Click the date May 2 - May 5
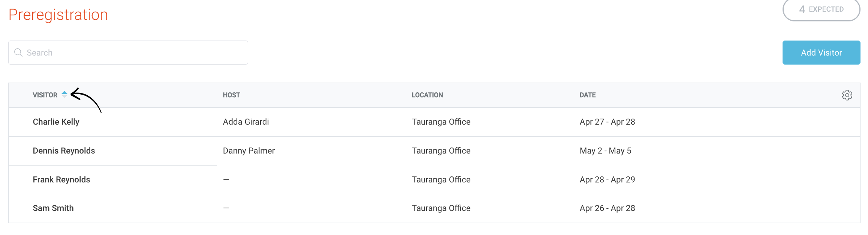 click(x=605, y=151)
